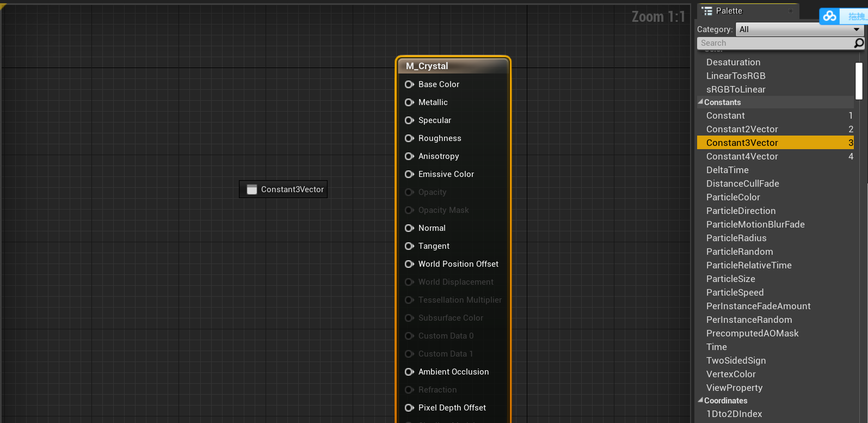Collapse the Constants category
The height and width of the screenshot is (423, 868).
[x=701, y=102]
